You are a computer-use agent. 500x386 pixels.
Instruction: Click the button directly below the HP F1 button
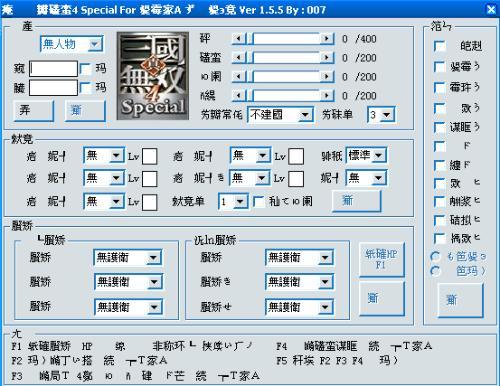tap(382, 299)
